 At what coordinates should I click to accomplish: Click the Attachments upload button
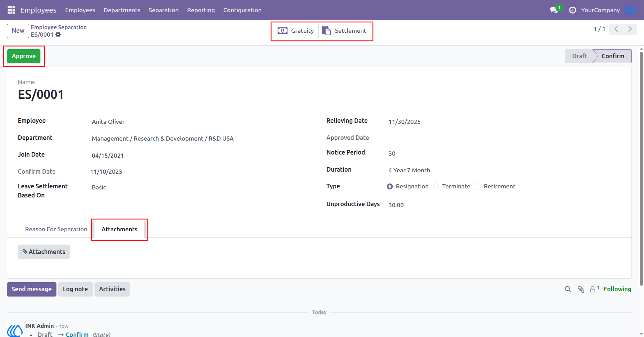point(44,252)
